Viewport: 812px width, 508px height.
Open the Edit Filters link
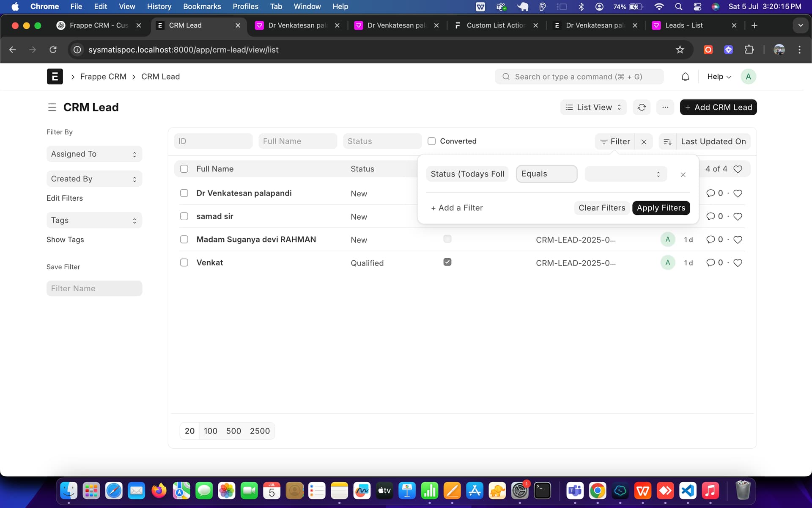65,198
